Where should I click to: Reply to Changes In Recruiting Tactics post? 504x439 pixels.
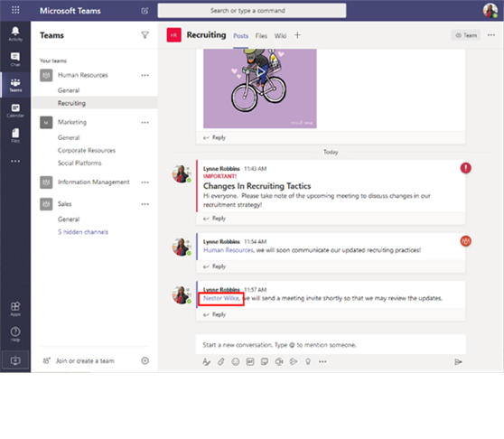tap(214, 219)
